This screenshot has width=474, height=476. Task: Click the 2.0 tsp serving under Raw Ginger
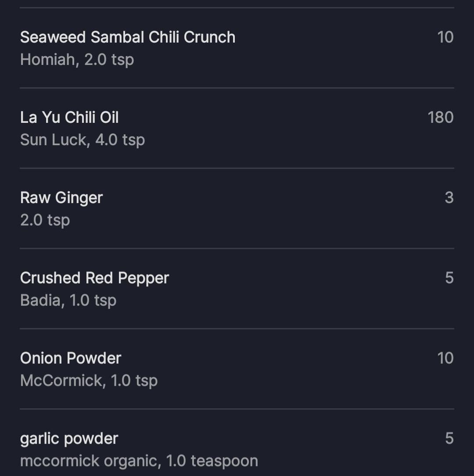45,220
